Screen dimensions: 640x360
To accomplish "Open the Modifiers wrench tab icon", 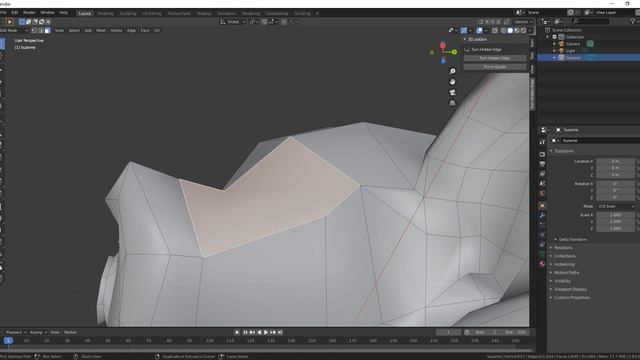I will coord(542,215).
